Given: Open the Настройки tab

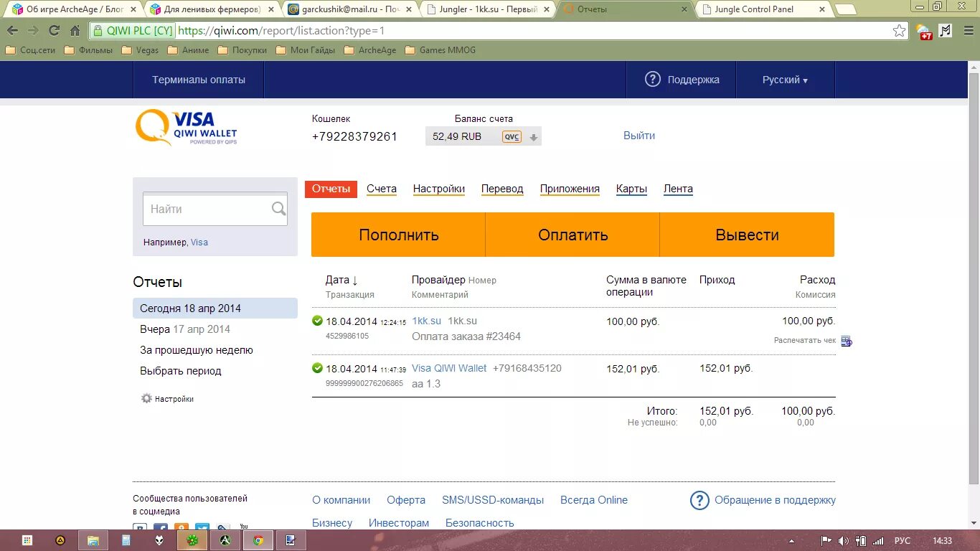Looking at the screenshot, I should click(439, 189).
